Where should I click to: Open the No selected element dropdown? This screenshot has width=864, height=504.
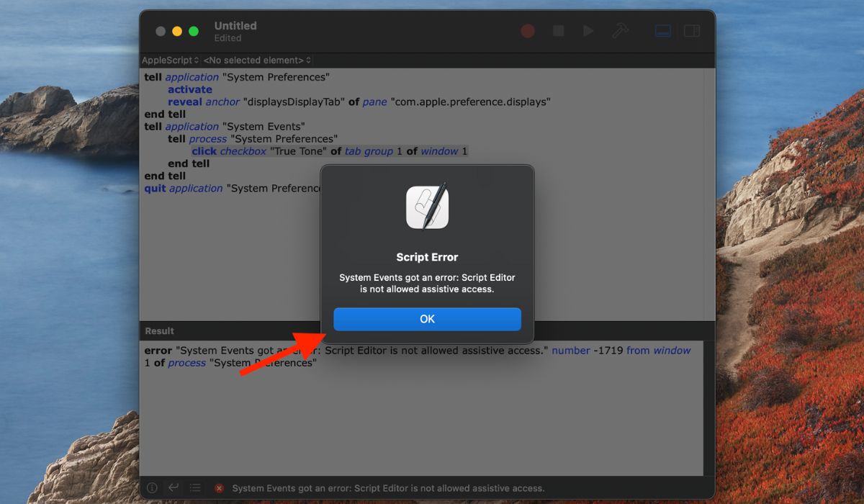[256, 60]
